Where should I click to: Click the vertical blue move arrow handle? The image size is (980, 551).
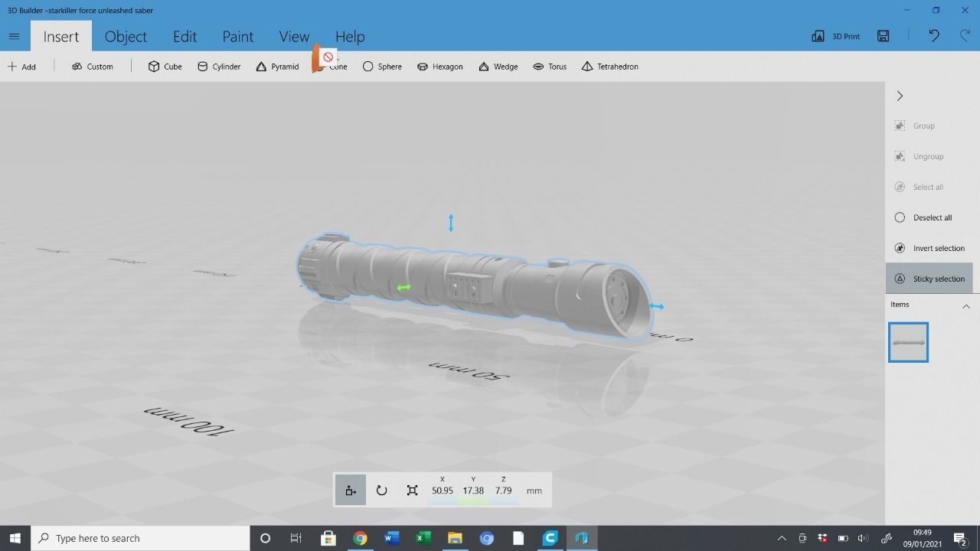(x=451, y=223)
